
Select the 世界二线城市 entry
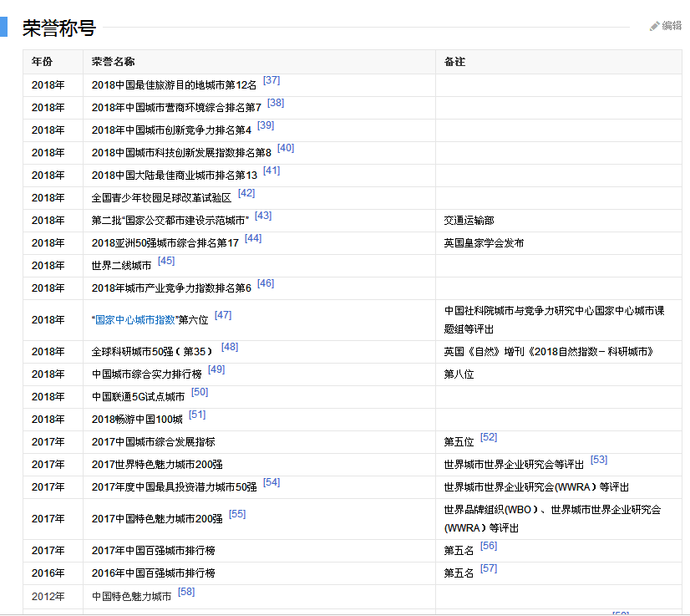121,266
